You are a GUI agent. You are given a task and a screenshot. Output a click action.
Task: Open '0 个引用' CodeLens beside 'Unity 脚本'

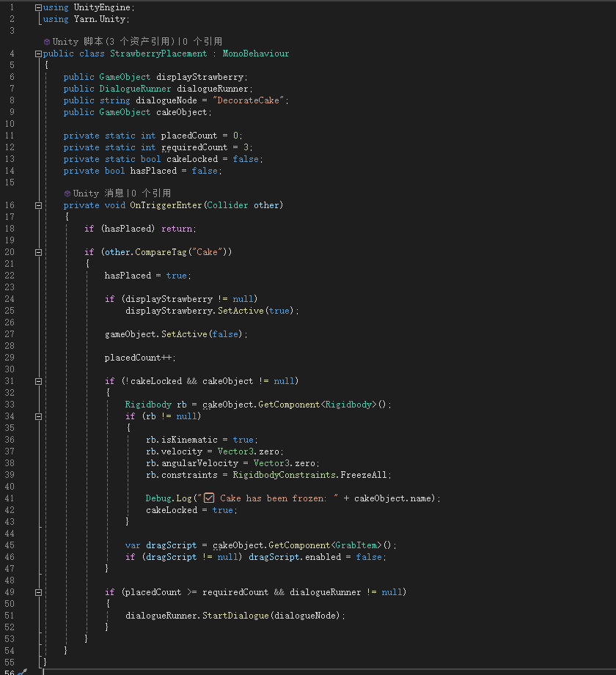(x=202, y=42)
